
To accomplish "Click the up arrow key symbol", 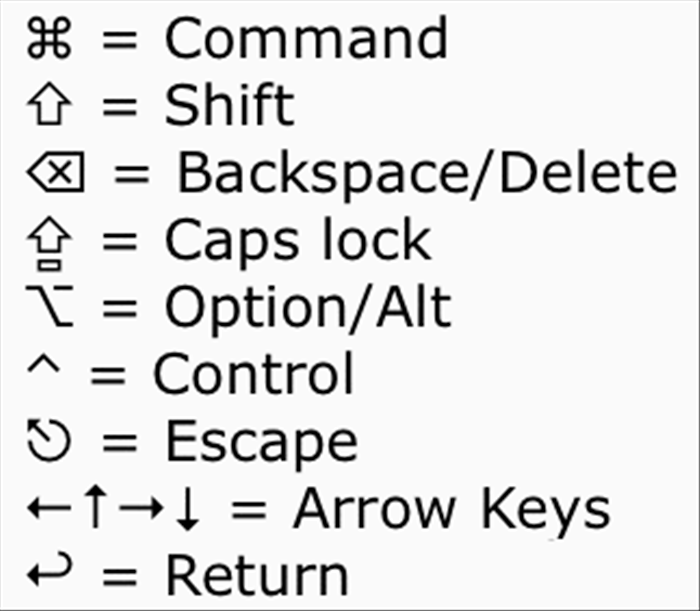I will coord(96,507).
